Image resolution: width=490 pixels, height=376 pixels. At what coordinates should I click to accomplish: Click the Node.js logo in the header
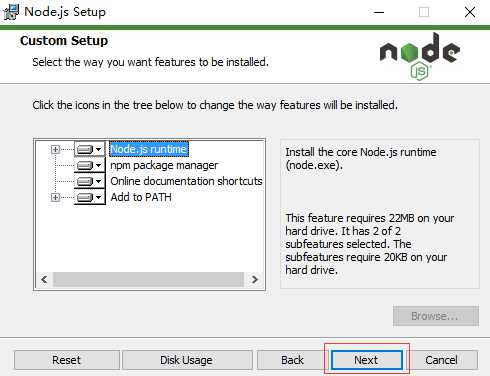pyautogui.click(x=420, y=56)
